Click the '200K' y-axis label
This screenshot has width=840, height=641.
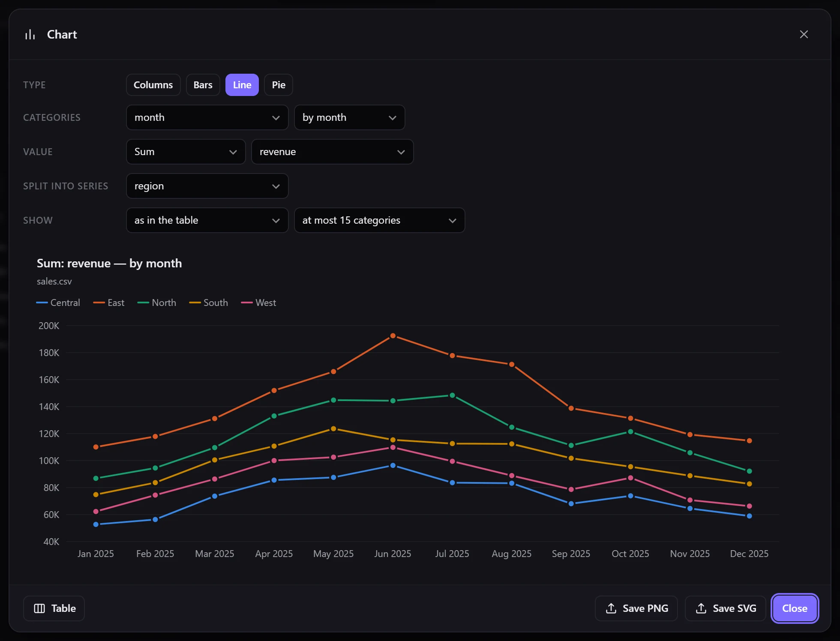pyautogui.click(x=49, y=326)
